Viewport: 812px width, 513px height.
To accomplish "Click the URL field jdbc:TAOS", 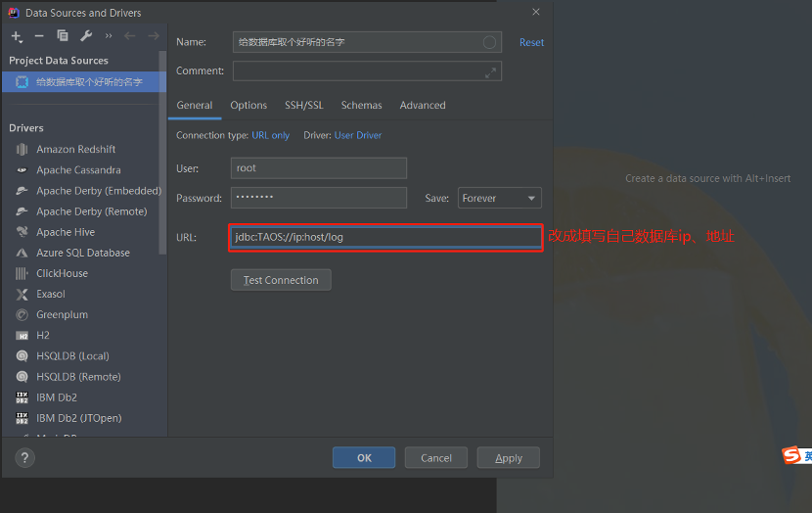I will click(385, 237).
